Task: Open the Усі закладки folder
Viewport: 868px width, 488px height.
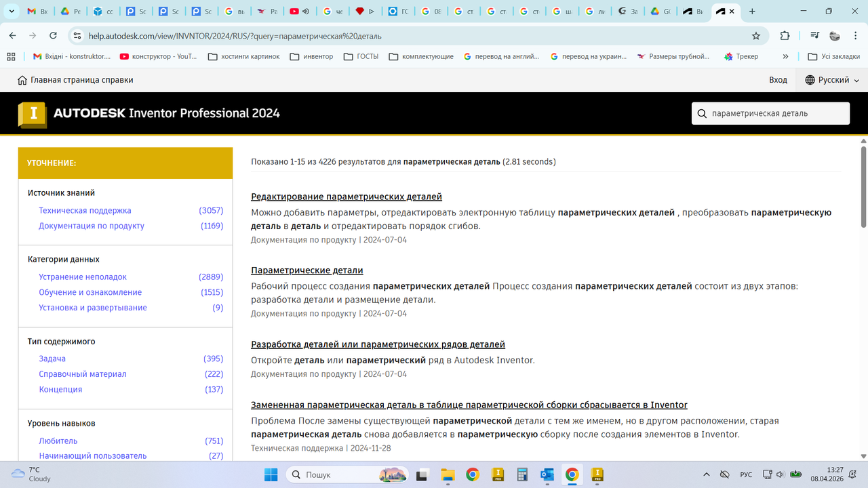Action: pyautogui.click(x=834, y=56)
